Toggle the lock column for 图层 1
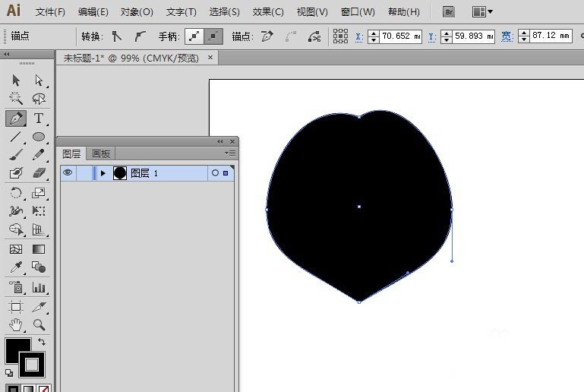This screenshot has width=584, height=392. click(x=84, y=173)
